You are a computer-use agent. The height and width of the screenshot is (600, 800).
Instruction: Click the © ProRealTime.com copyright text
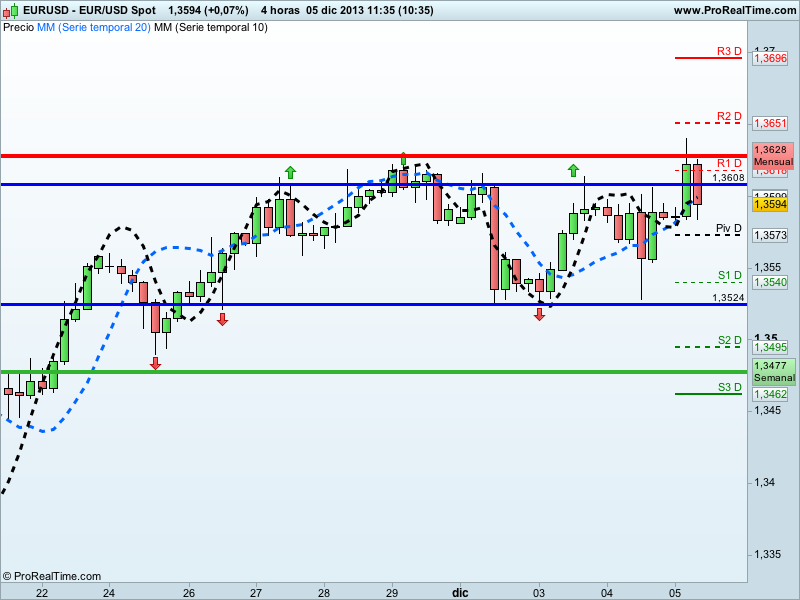pyautogui.click(x=52, y=576)
